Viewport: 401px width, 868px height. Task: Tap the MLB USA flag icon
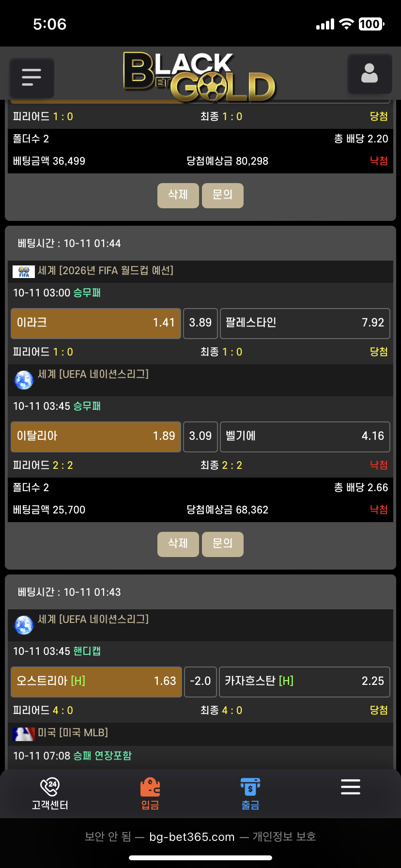[24, 733]
